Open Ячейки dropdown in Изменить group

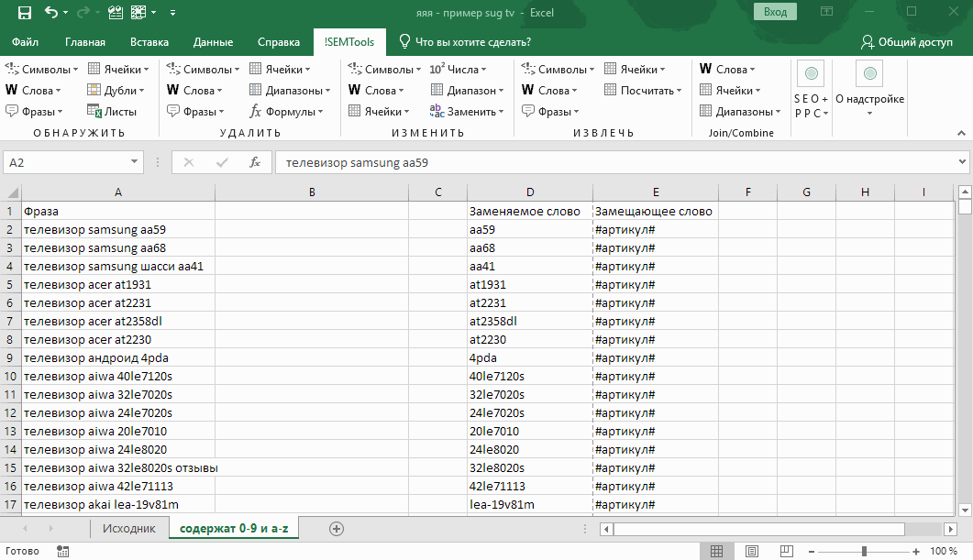pos(379,112)
